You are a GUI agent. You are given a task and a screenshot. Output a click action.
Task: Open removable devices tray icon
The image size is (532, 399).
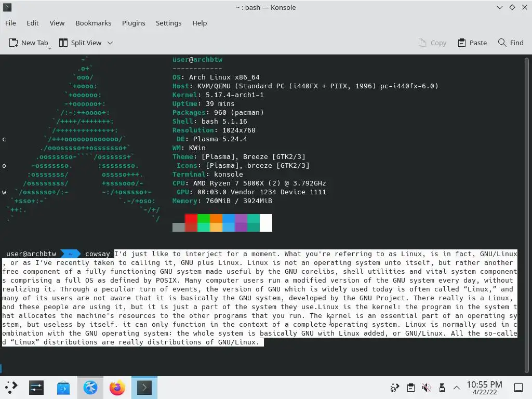point(442,388)
